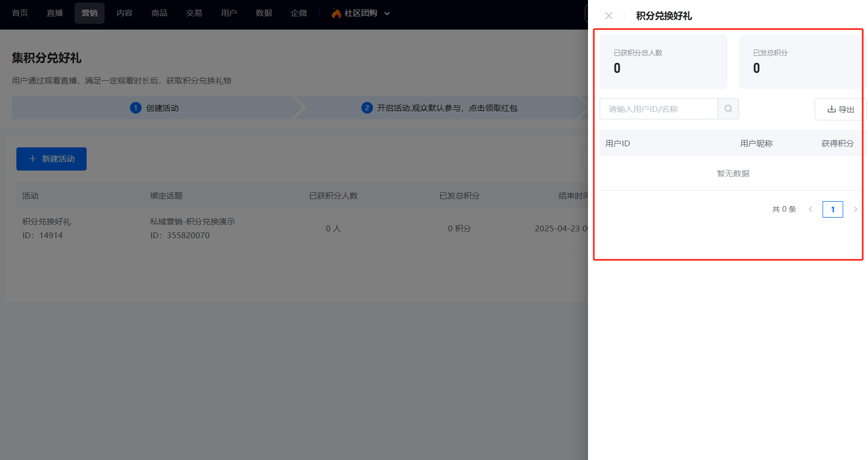The width and height of the screenshot is (868, 460).
Task: Click activity name 积分兑换好礼 in table
Action: pyautogui.click(x=46, y=222)
